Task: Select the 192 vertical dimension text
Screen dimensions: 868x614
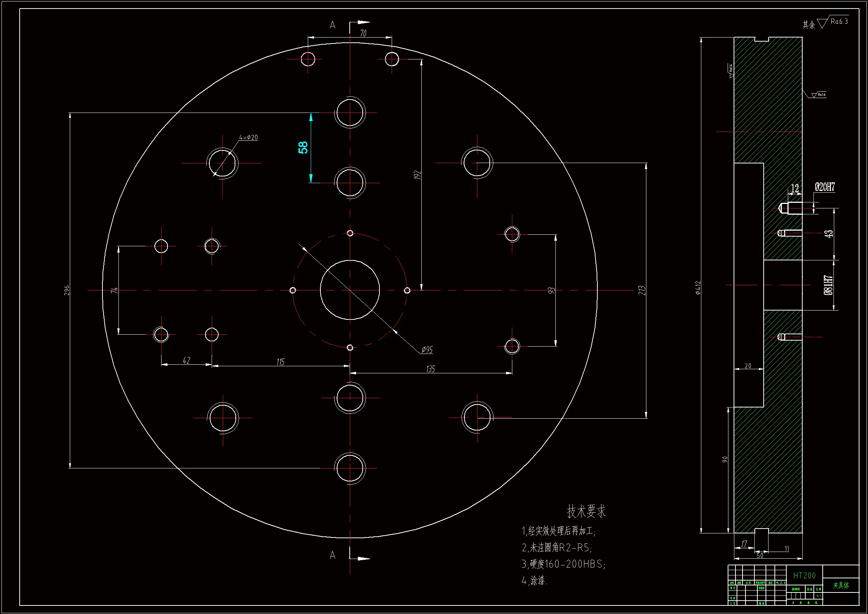Action: (x=417, y=175)
